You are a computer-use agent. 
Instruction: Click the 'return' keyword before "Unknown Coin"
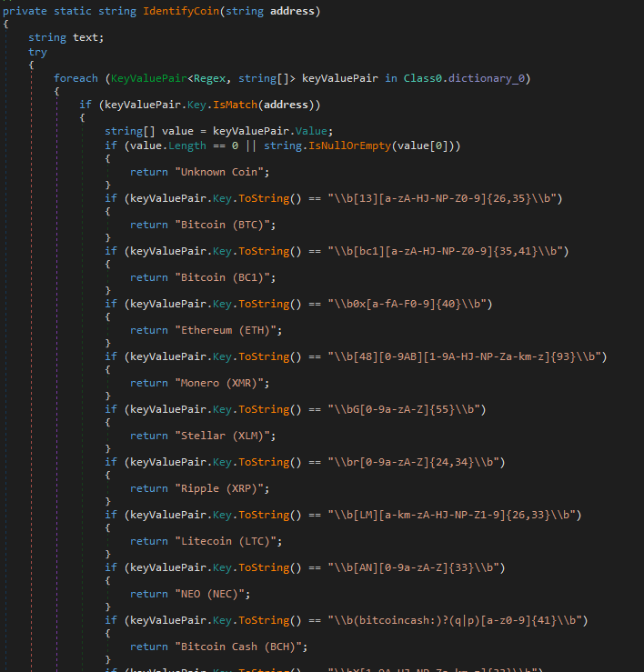coord(149,172)
